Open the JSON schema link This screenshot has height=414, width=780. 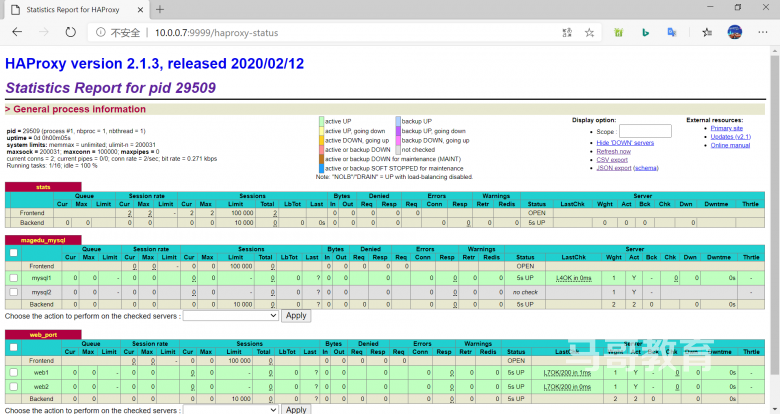tap(646, 168)
